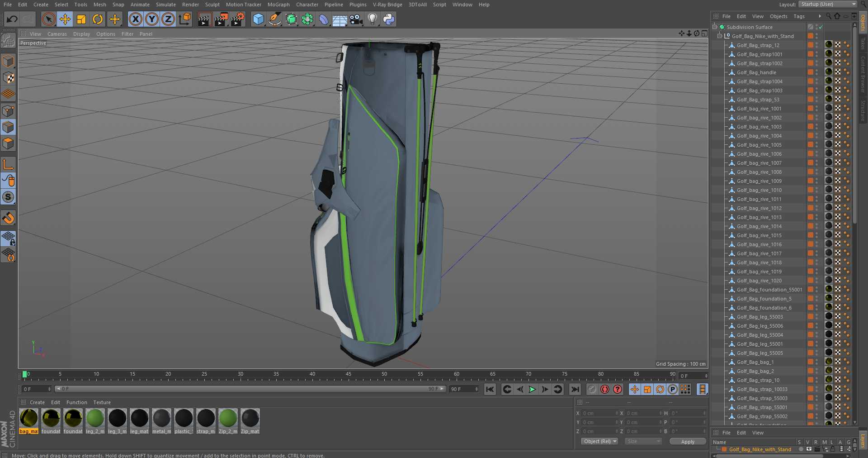
Task: Open Objects panel Tags menu
Action: pos(799,16)
